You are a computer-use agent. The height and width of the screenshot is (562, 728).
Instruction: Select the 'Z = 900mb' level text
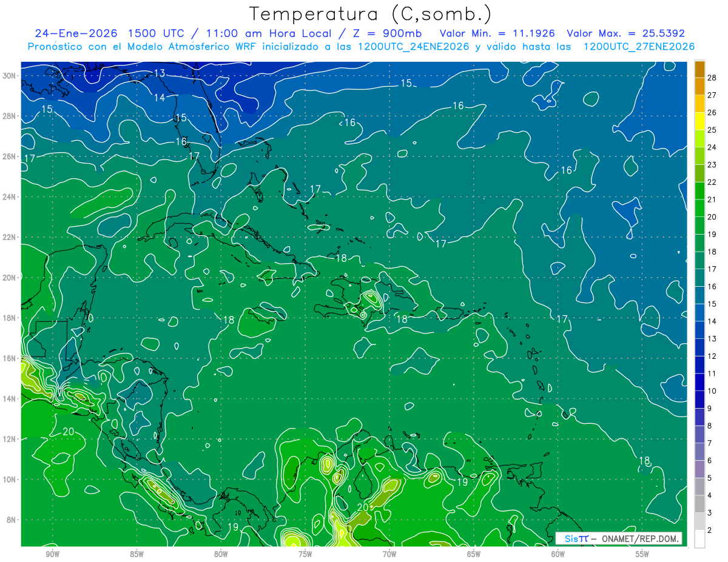pos(388,33)
